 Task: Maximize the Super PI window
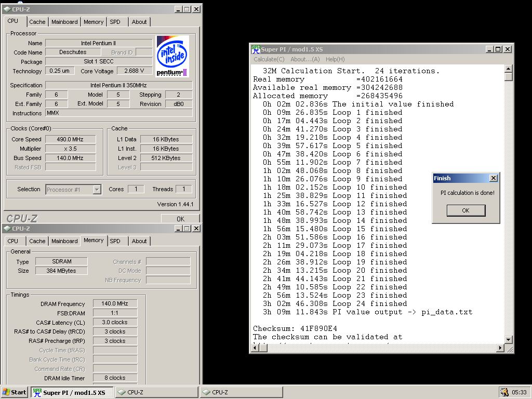498,49
